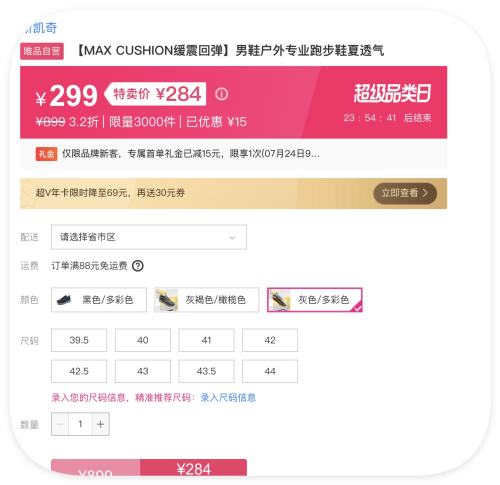Viewport: 500px width, 485px height.
Task: Select color 灰色/多彩色
Action: click(314, 300)
